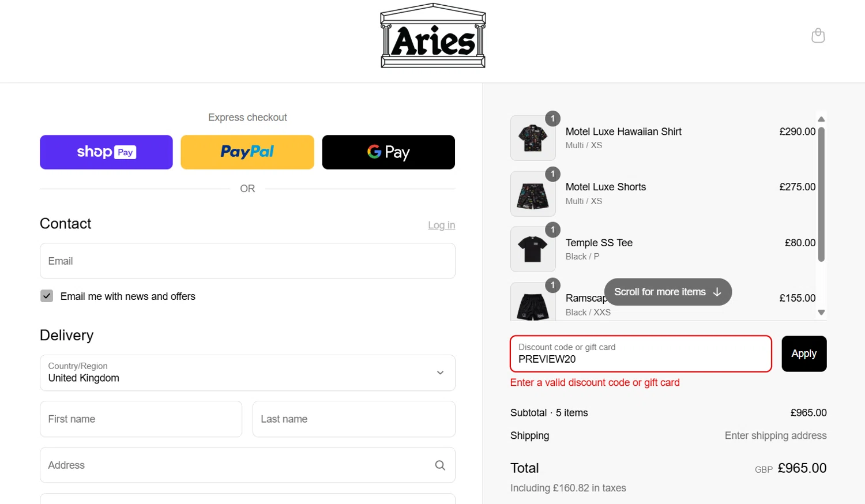Focus the Address field
This screenshot has width=865, height=504.
pos(247,465)
